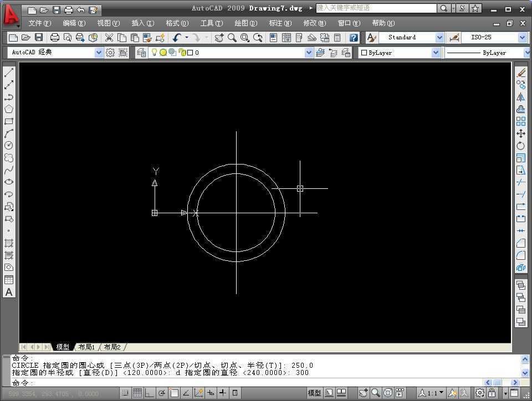Viewport: 532px width, 401px height.
Task: Open the Standard text style dropdown
Action: (439, 37)
